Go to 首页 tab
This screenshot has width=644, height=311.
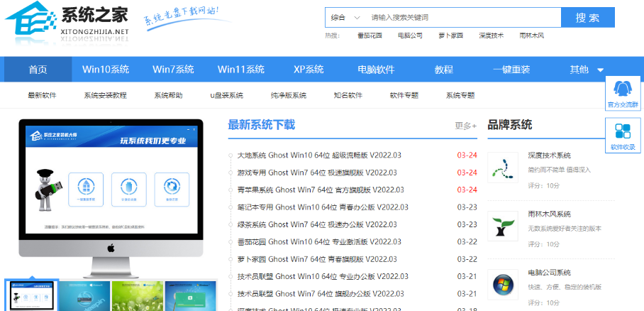[x=38, y=70]
